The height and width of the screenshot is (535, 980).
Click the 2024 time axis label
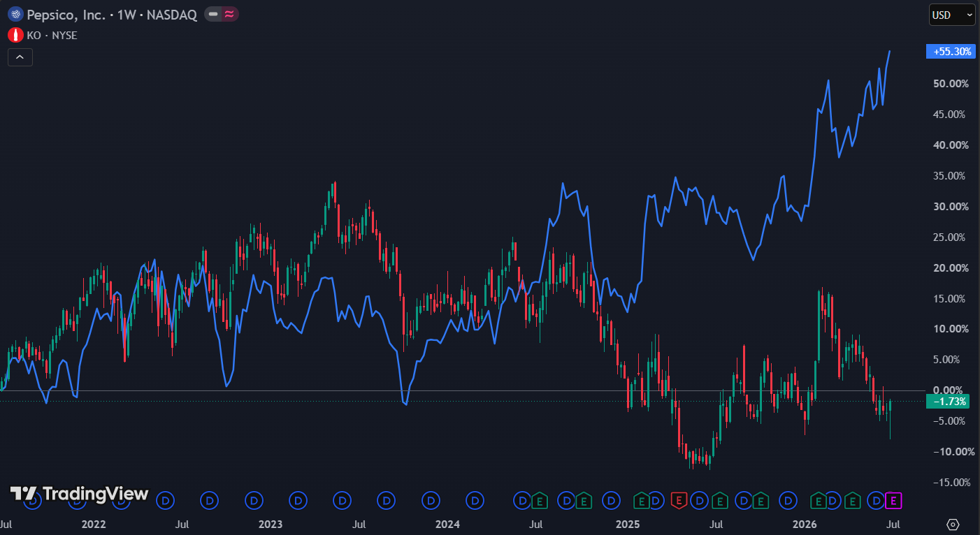447,523
